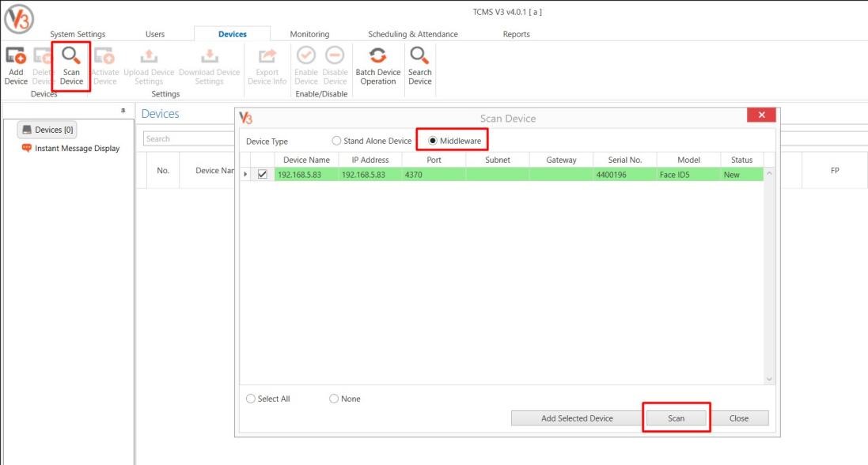Click scroll-up arrow in the scan list
Viewport: 868px width, 465px height.
[x=769, y=173]
